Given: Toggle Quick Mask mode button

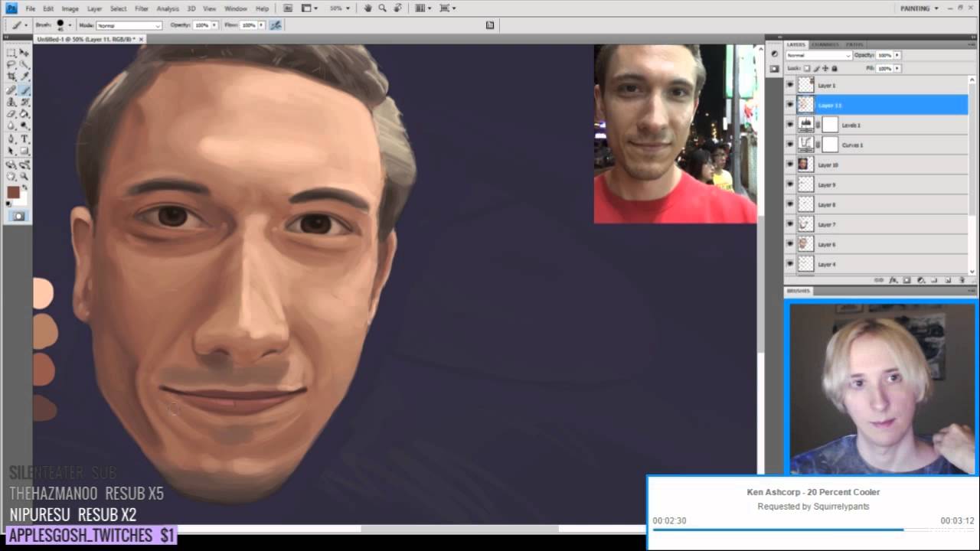Looking at the screenshot, I should pos(18,217).
